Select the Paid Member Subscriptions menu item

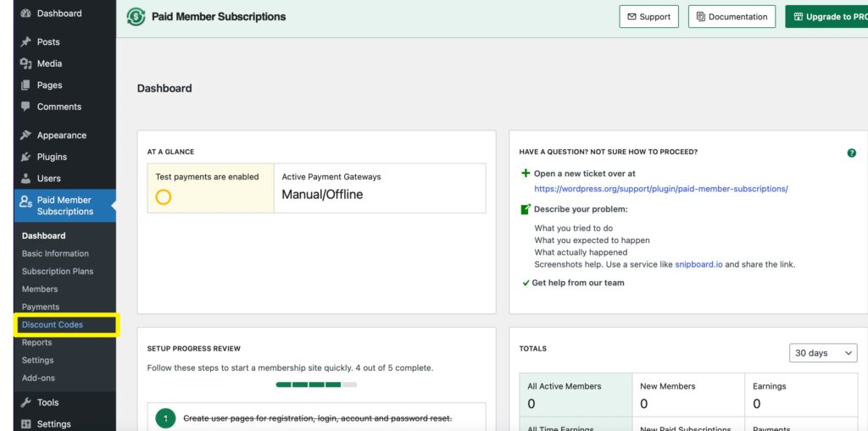(64, 206)
